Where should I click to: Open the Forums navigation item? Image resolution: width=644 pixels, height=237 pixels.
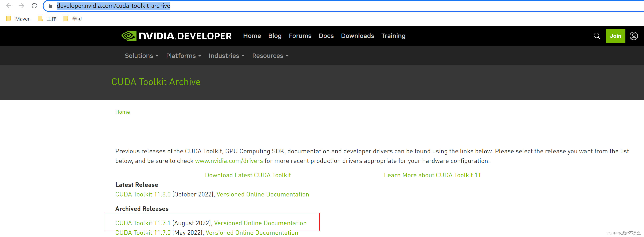(300, 36)
